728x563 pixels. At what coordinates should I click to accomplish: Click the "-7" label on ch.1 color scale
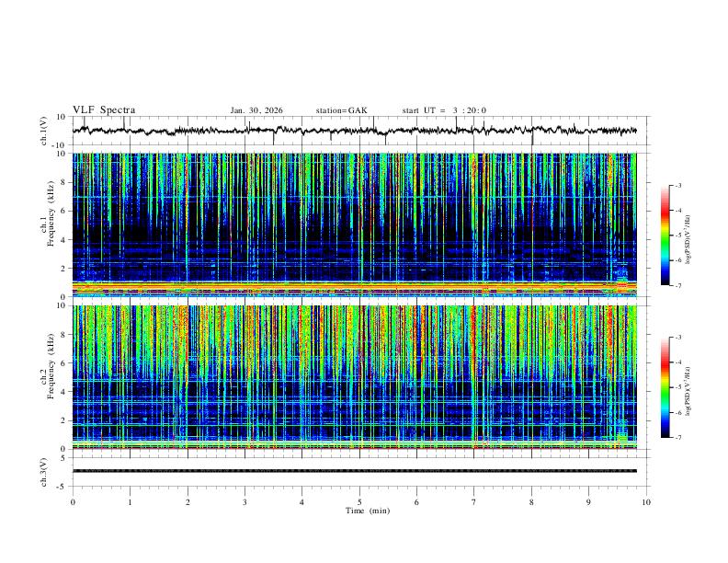pyautogui.click(x=677, y=285)
